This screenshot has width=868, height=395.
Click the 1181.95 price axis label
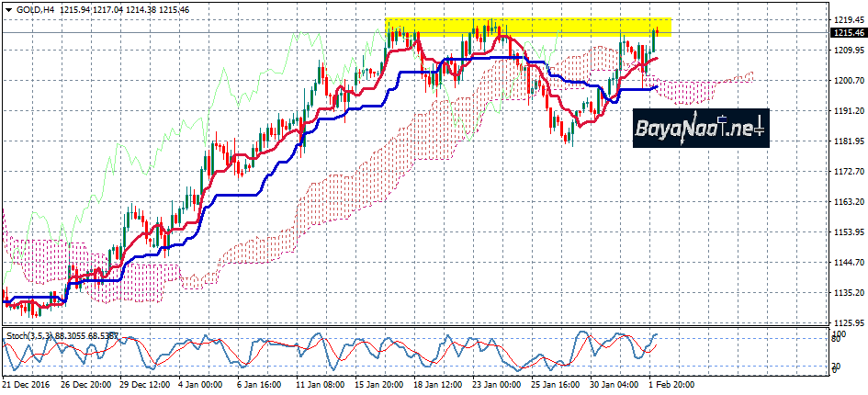pos(849,141)
